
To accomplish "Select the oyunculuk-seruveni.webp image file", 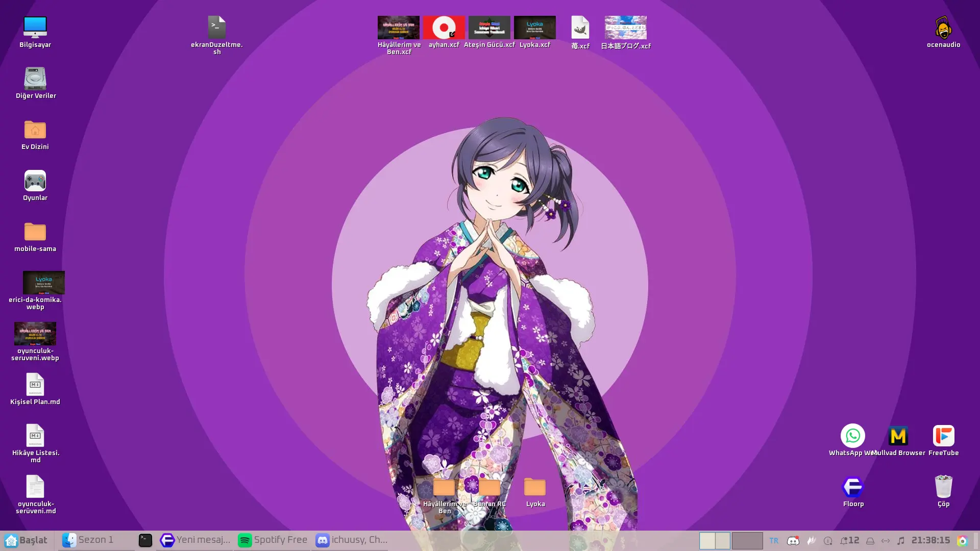I will click(35, 341).
